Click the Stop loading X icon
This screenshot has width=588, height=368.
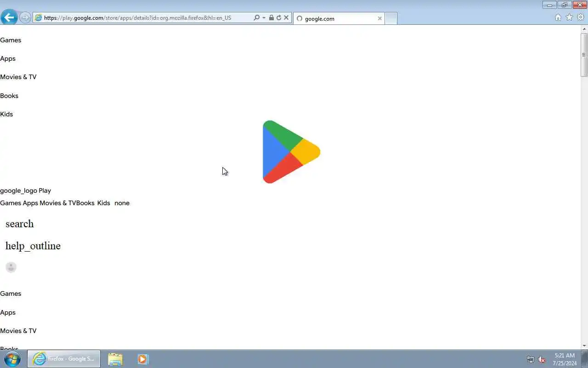pyautogui.click(x=286, y=17)
